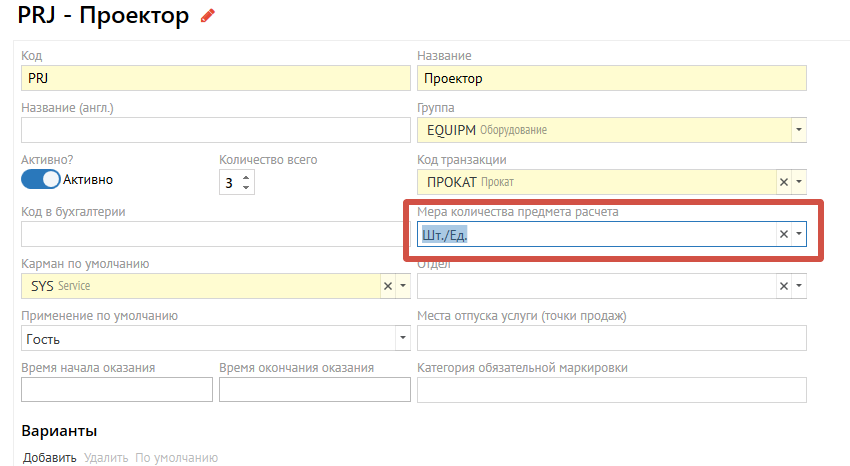Select the Время начала оказания field
850x466 pixels.
pyautogui.click(x=116, y=390)
